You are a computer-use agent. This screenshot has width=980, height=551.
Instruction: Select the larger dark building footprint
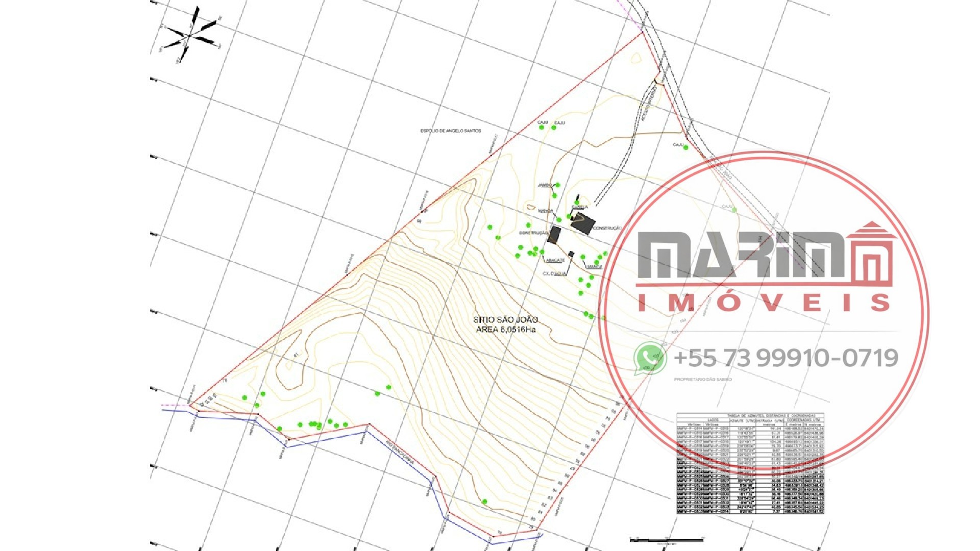tap(583, 223)
